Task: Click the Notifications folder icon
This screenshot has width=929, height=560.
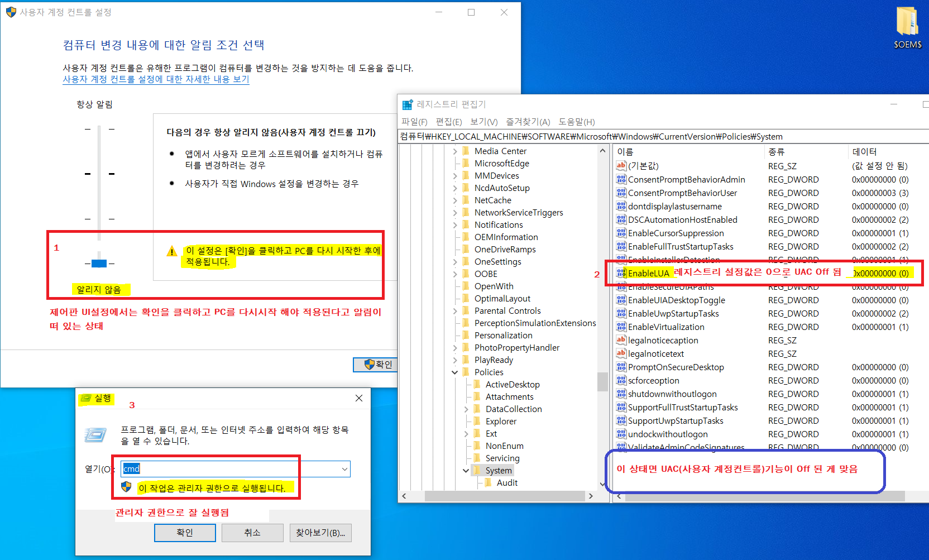Action: pos(466,224)
